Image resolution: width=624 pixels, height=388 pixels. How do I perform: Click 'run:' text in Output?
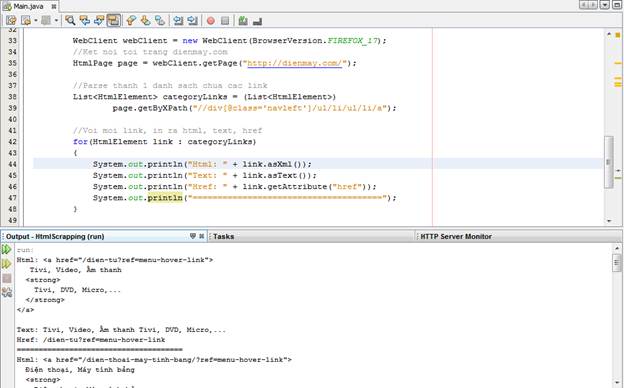pos(25,250)
